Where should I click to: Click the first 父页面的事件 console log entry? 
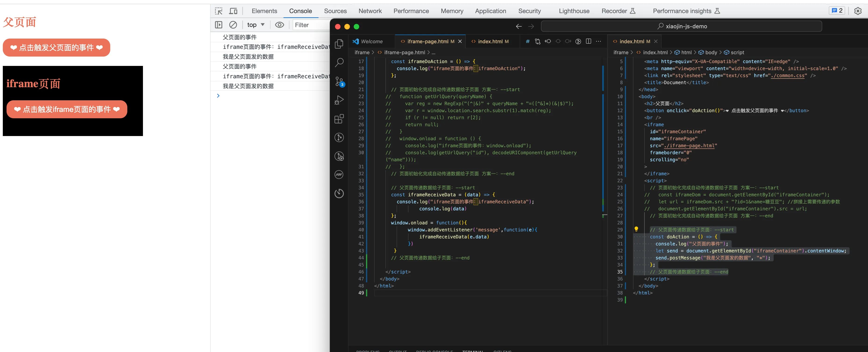point(240,37)
